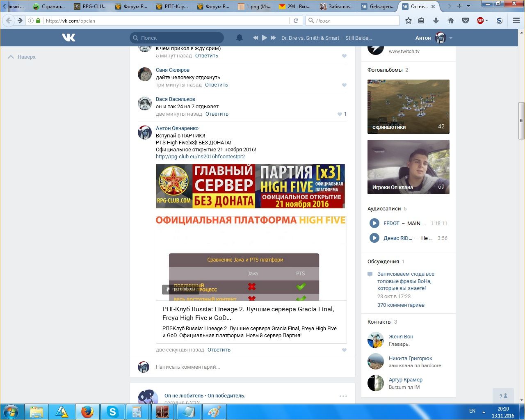Click the VK logo in the header

(x=68, y=38)
